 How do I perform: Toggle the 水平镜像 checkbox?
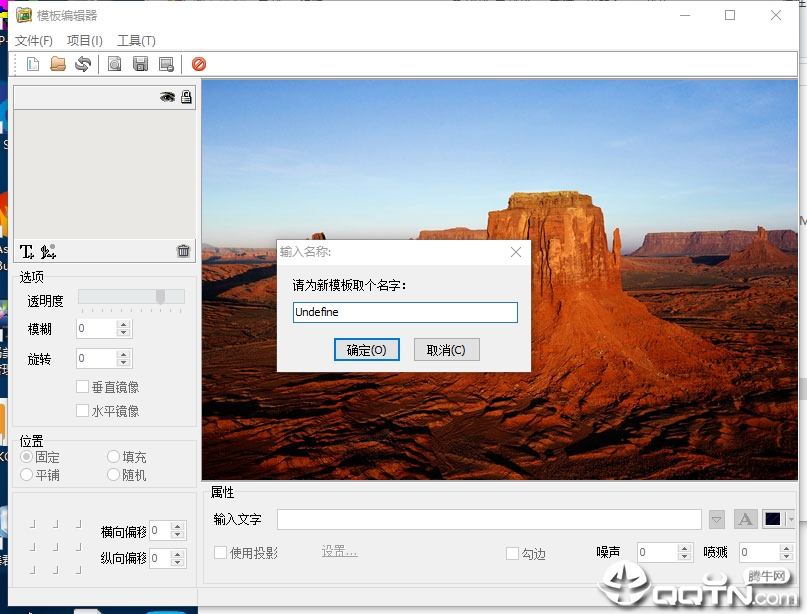(x=82, y=411)
